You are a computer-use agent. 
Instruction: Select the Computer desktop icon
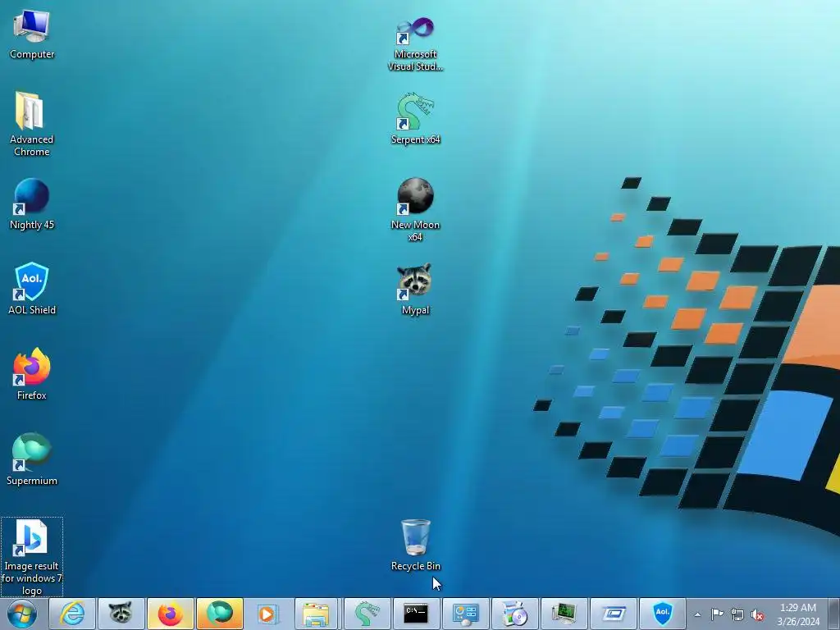32,34
